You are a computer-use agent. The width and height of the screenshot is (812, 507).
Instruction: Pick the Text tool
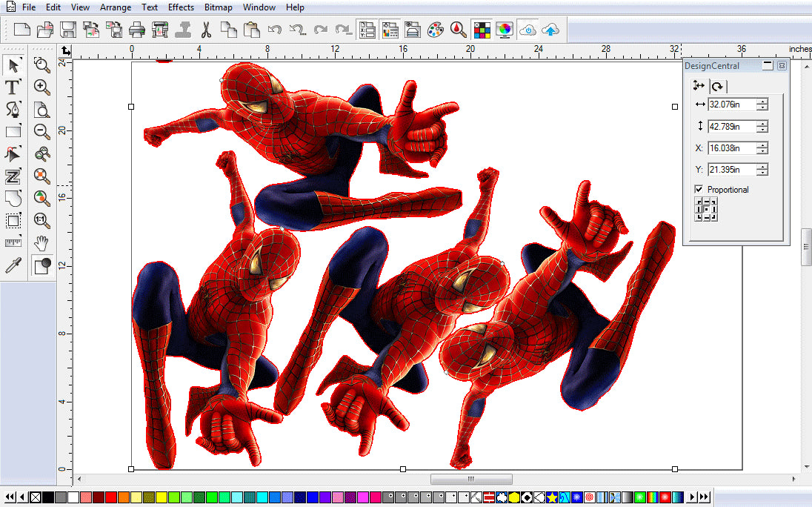coord(13,87)
